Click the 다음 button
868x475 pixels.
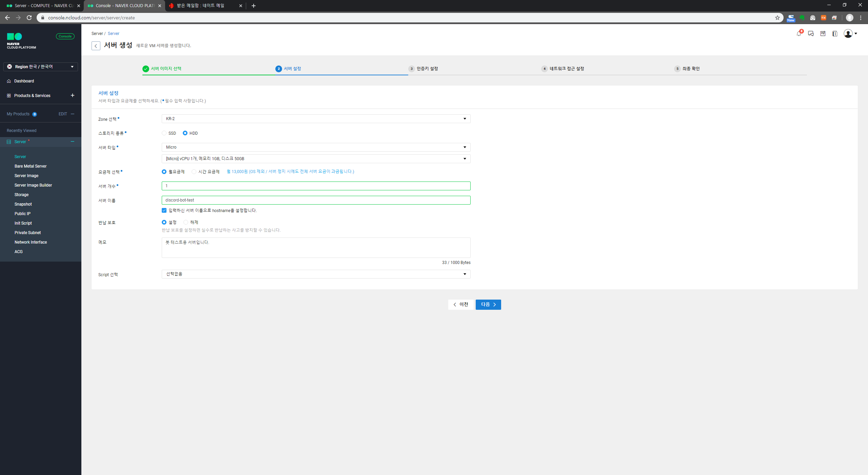pyautogui.click(x=488, y=304)
